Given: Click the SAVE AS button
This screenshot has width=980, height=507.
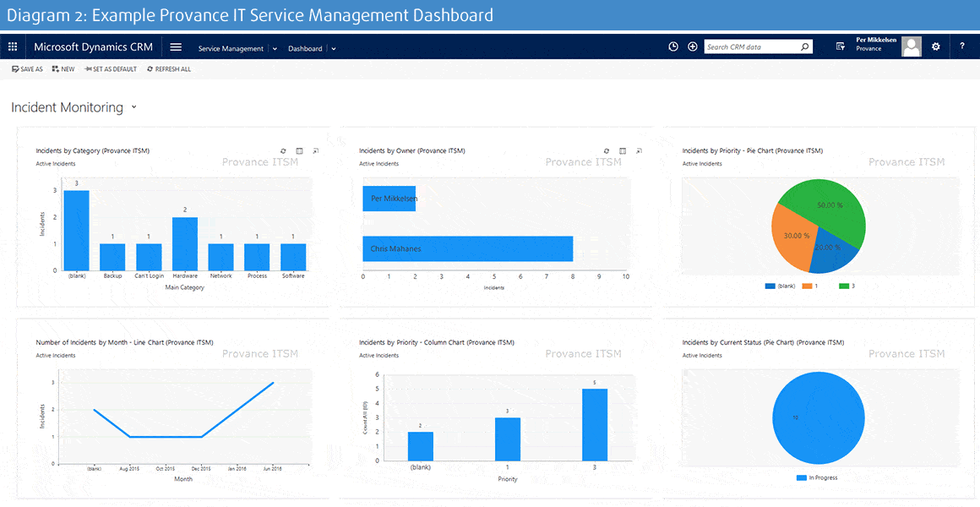Looking at the screenshot, I should pos(28,69).
